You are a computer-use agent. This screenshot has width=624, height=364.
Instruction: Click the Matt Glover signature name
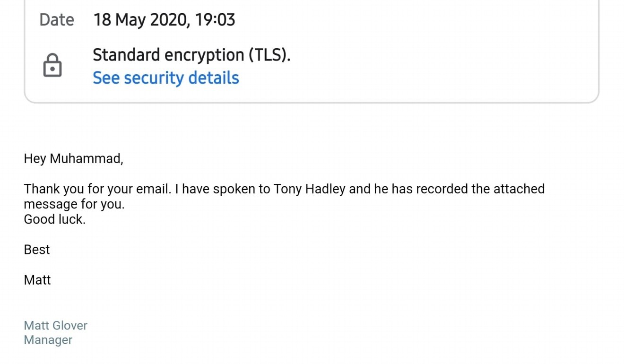[56, 326]
